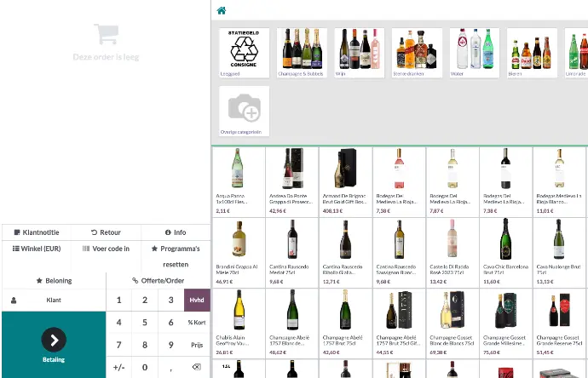Open the Winkel (EUR) pricelist selector
The width and height of the screenshot is (588, 378).
[36, 249]
